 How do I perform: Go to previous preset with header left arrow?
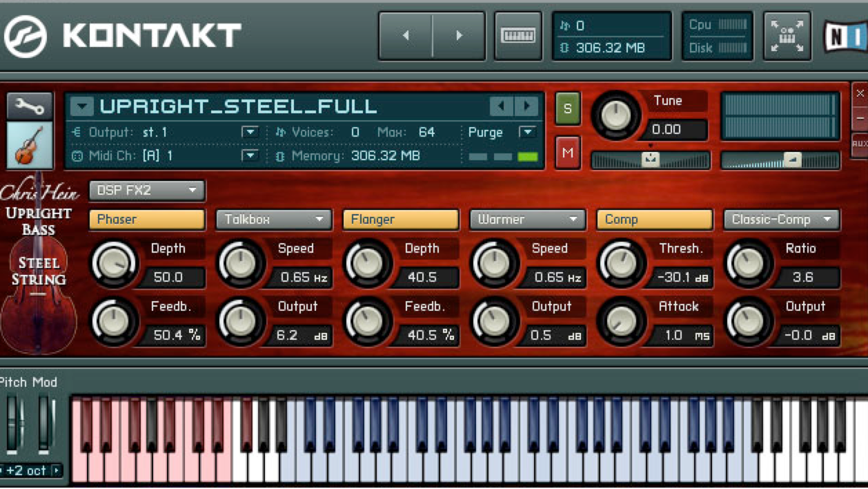point(406,35)
